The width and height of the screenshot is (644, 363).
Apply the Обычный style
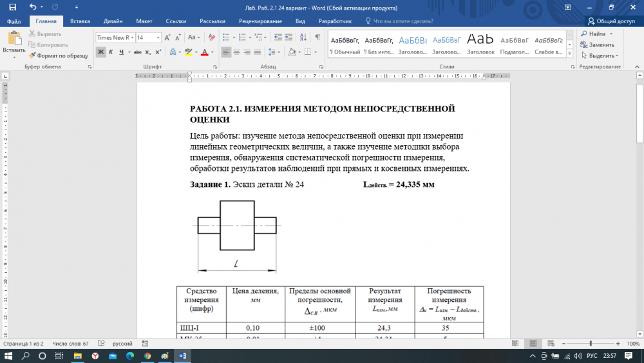pos(345,44)
